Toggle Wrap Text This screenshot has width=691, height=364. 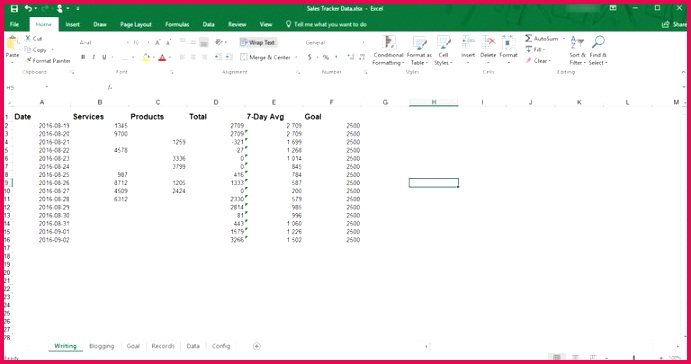(x=258, y=42)
